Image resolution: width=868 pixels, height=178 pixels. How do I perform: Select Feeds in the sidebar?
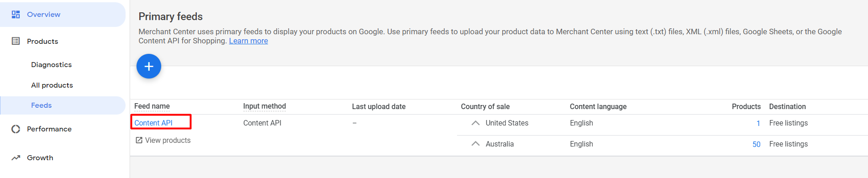41,105
